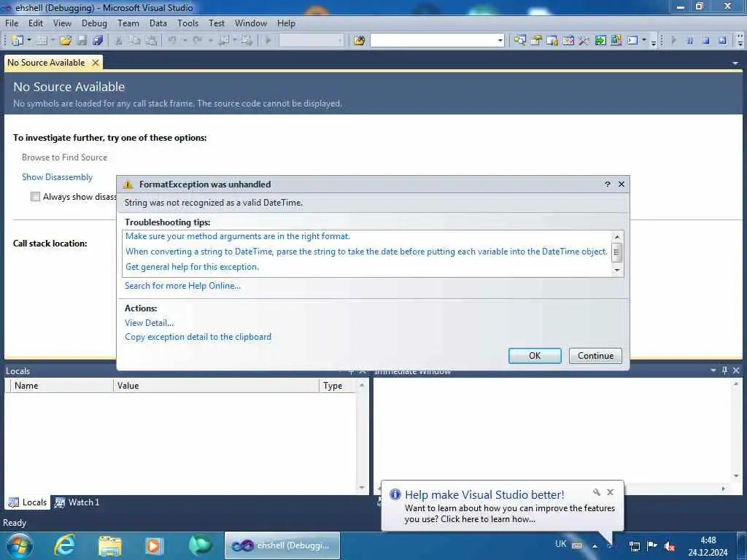Click the Break All pause icon
This screenshot has height=560, width=747.
689,41
